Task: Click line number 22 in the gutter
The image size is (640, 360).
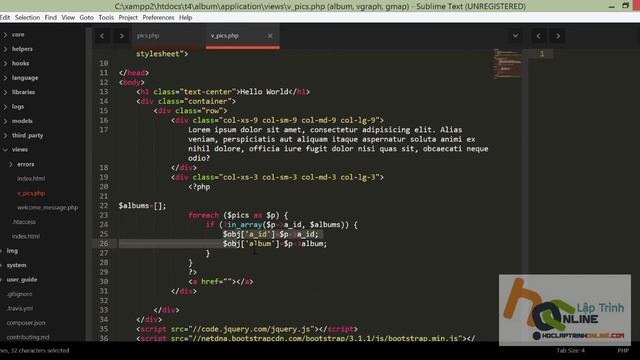Action: (x=104, y=206)
